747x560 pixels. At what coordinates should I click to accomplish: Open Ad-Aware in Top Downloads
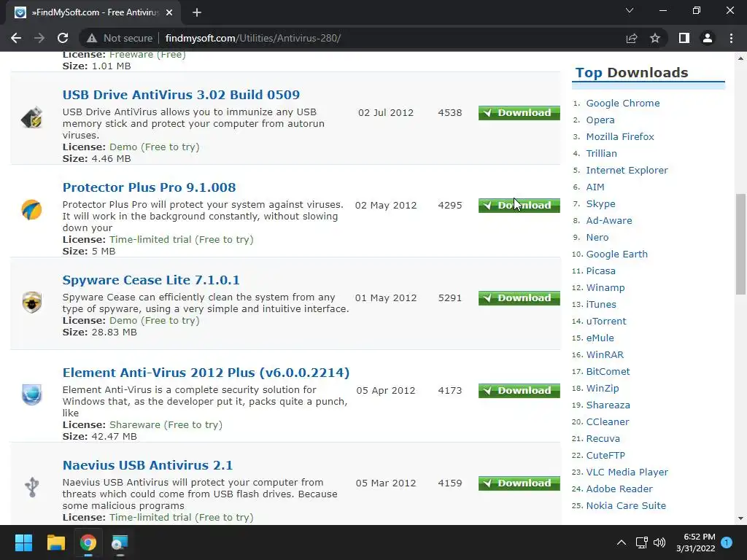[609, 220]
